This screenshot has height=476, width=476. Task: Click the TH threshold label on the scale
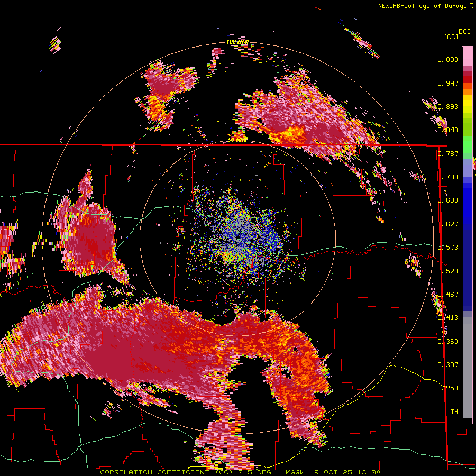click(x=454, y=412)
